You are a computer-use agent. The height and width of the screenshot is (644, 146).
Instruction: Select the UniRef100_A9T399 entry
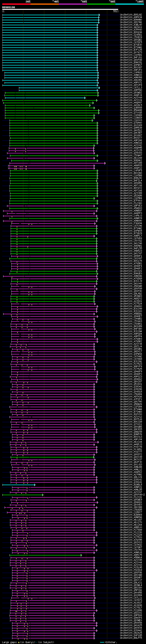[131, 163]
